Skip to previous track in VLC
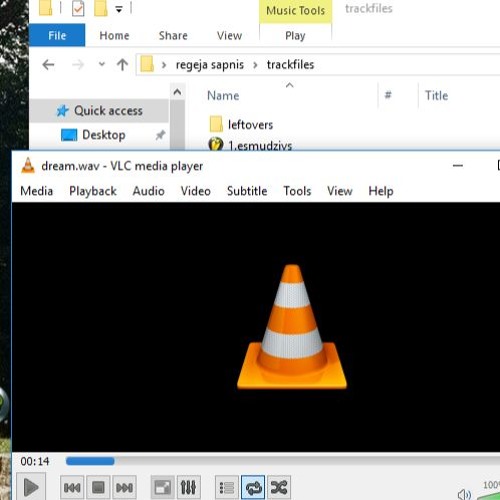The height and width of the screenshot is (500, 500). pos(72,488)
